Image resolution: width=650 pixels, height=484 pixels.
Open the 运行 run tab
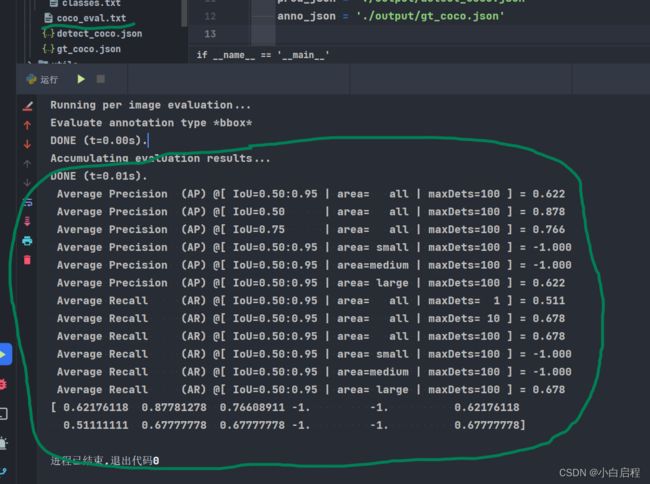tap(42, 79)
